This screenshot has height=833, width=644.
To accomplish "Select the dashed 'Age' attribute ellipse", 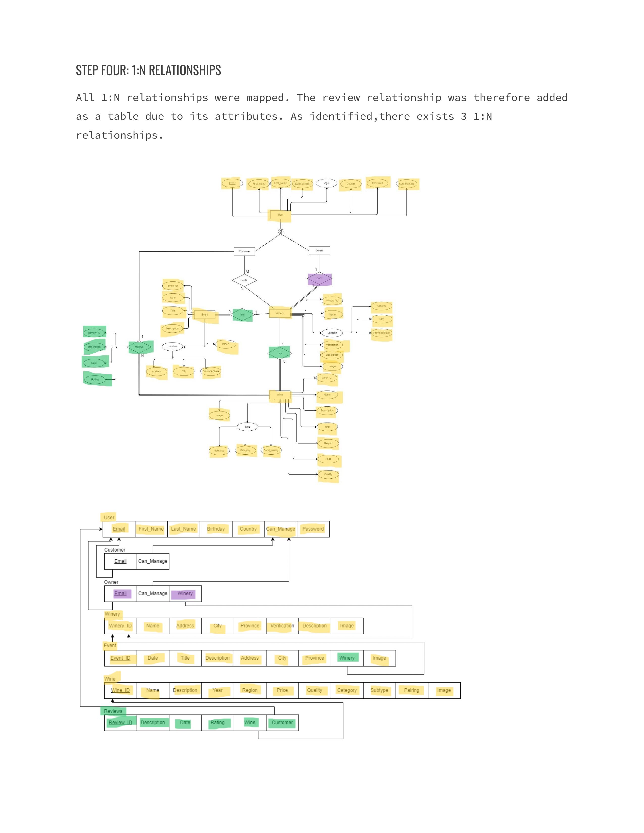I will (327, 184).
